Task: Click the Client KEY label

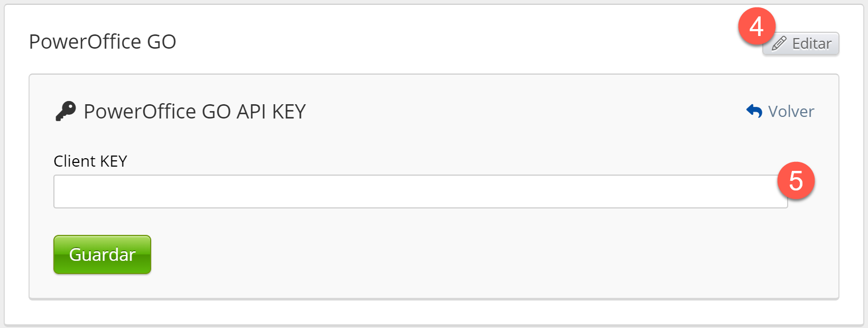Action: coord(90,161)
